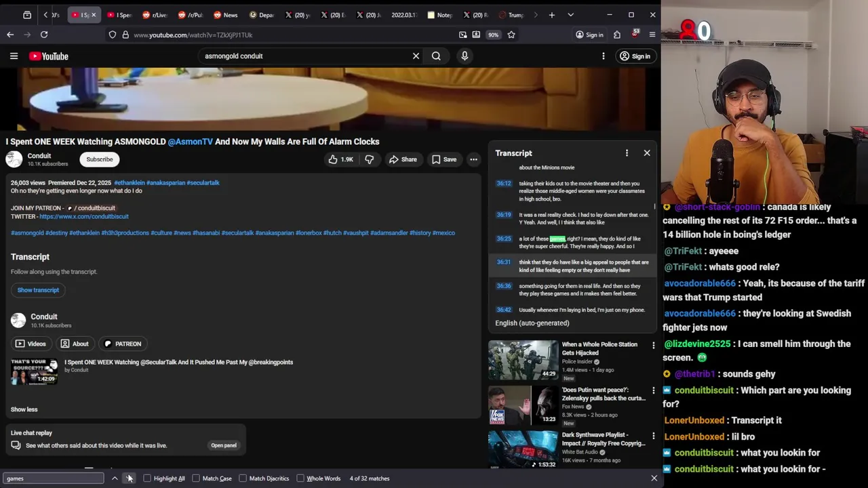Share the video

click(x=403, y=159)
